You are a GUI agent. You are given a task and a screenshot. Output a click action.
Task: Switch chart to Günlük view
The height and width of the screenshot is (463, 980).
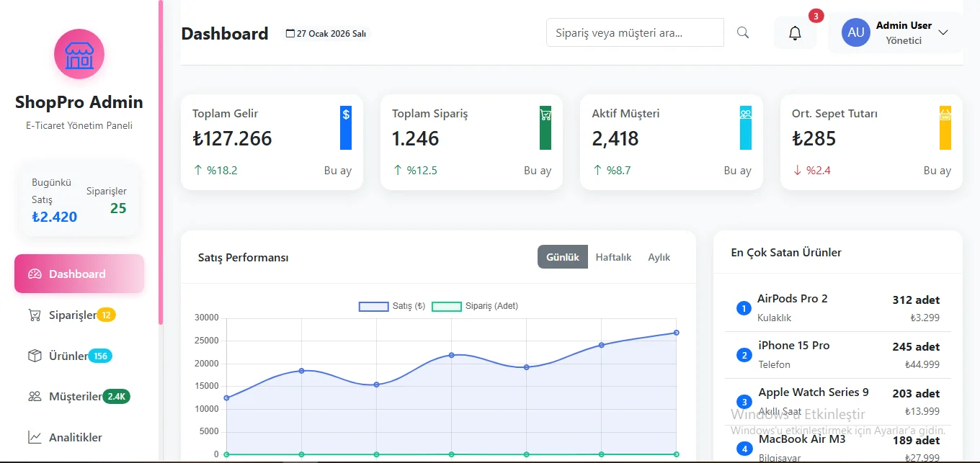[563, 257]
